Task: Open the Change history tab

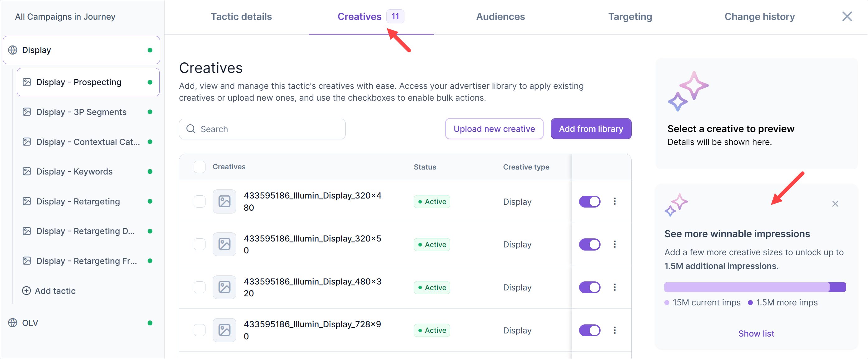Action: click(x=760, y=17)
